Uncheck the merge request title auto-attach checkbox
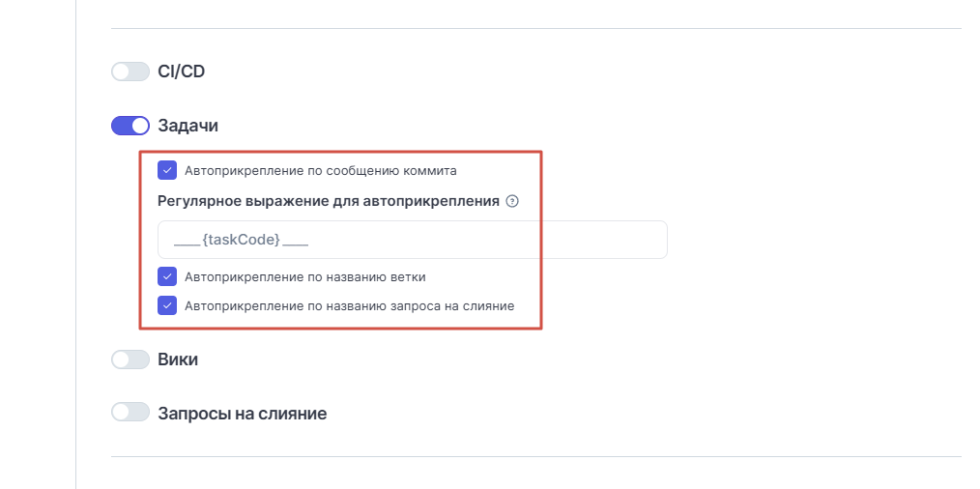The height and width of the screenshot is (489, 980). pos(167,305)
